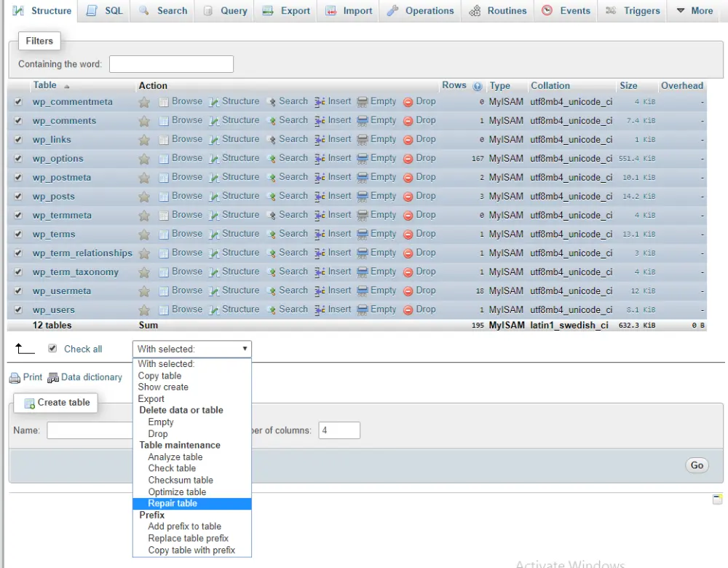
Task: Click the Export arrow icon in top menu
Action: click(269, 10)
